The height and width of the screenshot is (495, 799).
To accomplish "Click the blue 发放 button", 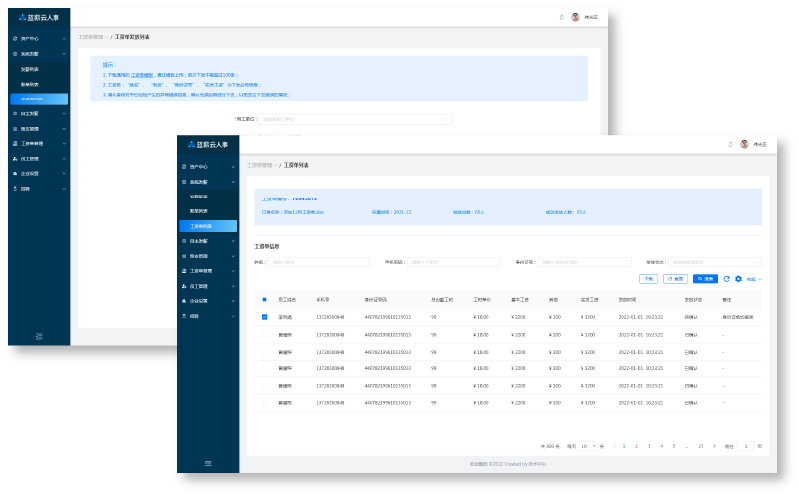I will (704, 279).
